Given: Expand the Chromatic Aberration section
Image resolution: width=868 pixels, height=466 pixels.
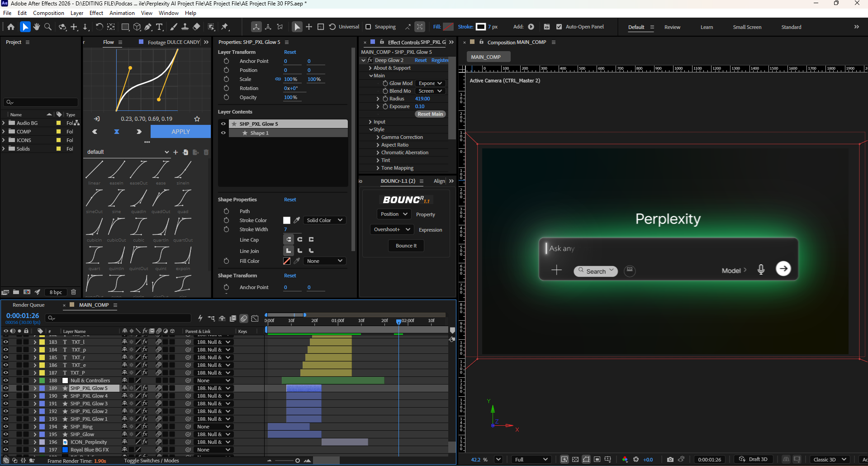Looking at the screenshot, I should coord(378,152).
